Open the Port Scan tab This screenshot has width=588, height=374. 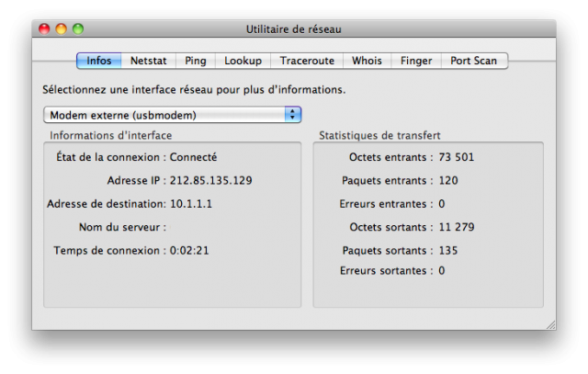474,61
